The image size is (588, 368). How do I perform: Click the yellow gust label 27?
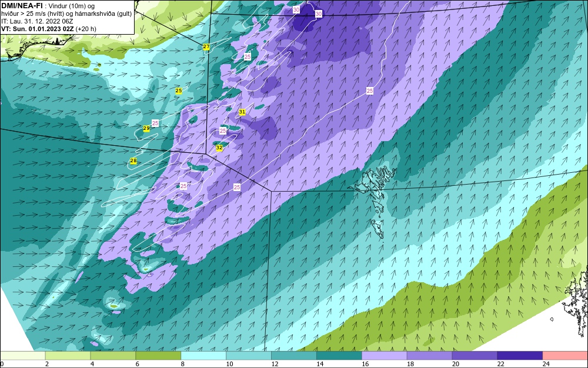tap(206, 47)
